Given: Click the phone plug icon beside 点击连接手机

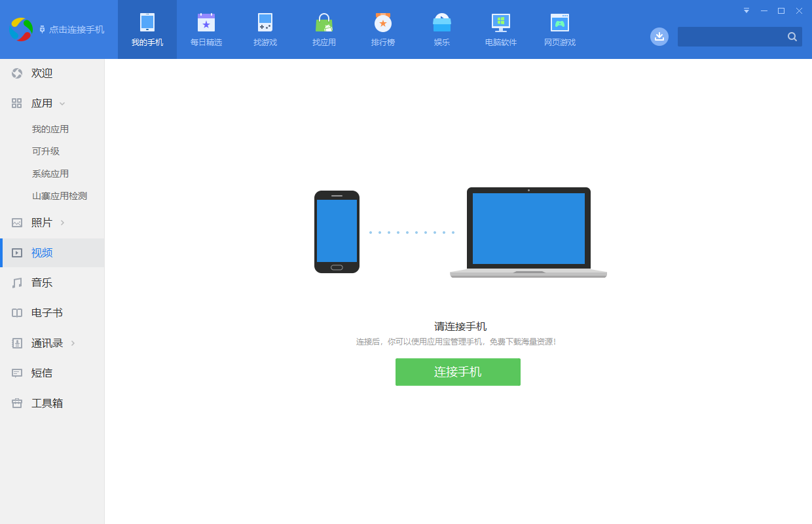Looking at the screenshot, I should click(43, 29).
